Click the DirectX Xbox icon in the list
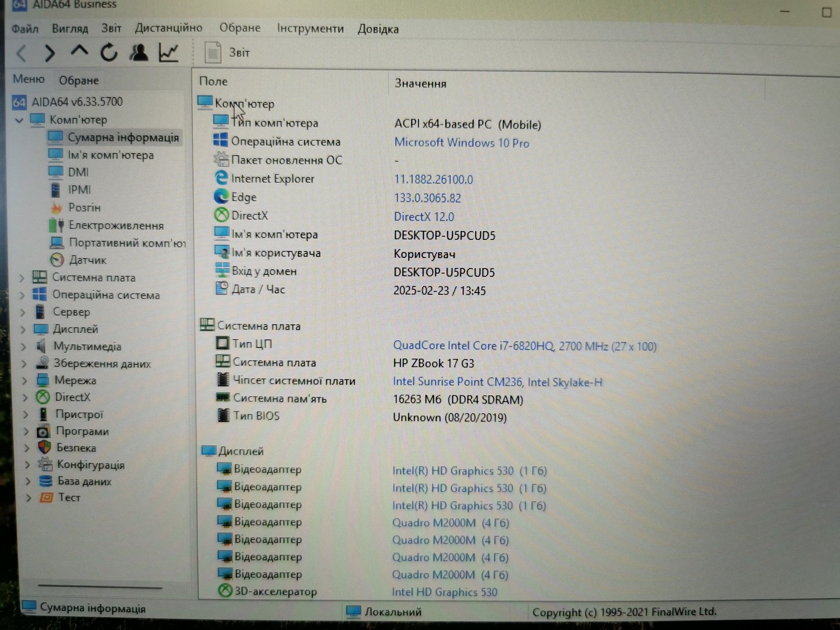The image size is (840, 630). pyautogui.click(x=222, y=215)
